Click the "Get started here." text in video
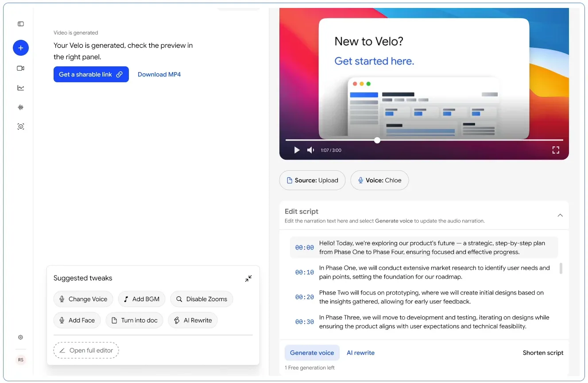 tap(374, 61)
